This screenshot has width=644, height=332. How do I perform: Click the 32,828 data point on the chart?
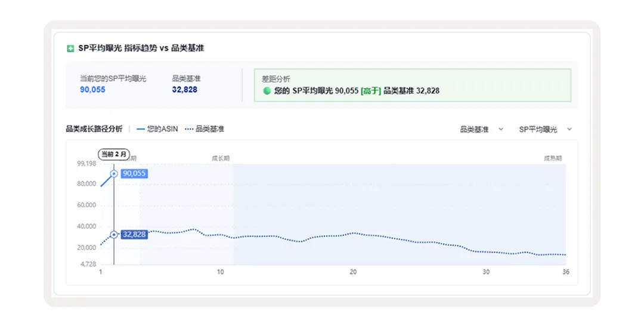pos(114,235)
